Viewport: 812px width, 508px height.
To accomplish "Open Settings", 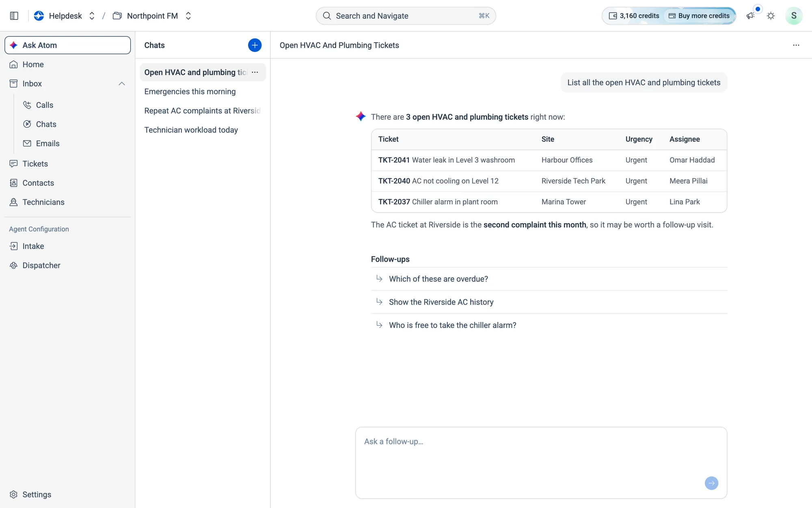I will pyautogui.click(x=68, y=494).
